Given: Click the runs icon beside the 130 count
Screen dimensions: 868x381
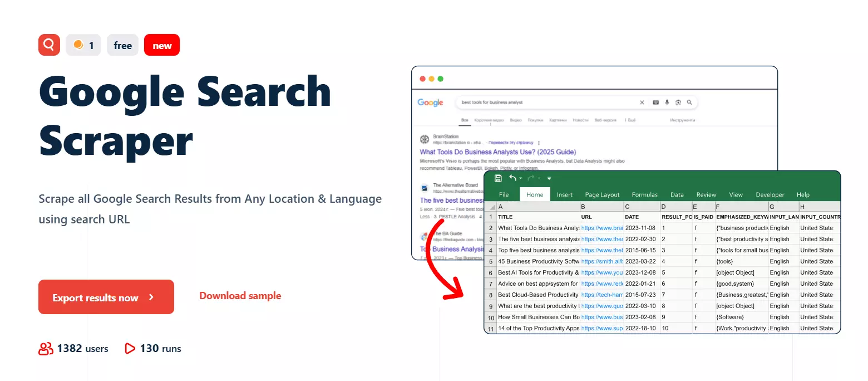Looking at the screenshot, I should (130, 348).
